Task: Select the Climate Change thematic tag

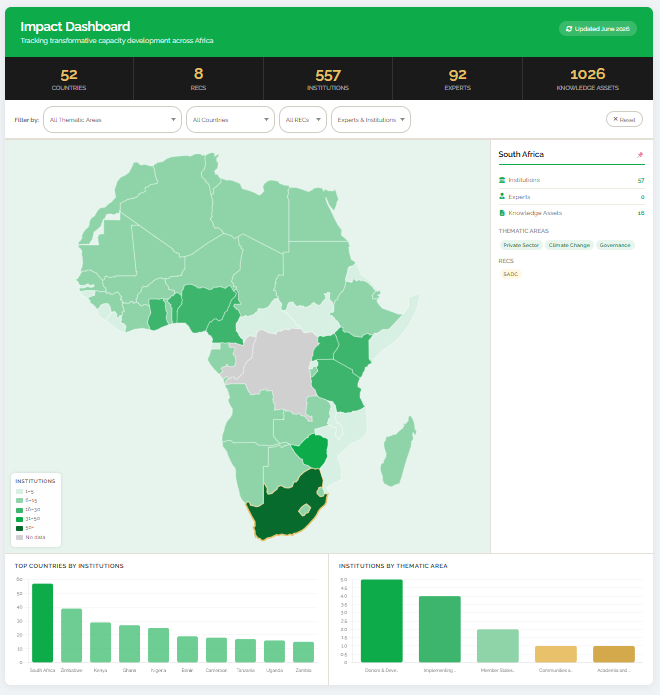Action: pos(569,245)
